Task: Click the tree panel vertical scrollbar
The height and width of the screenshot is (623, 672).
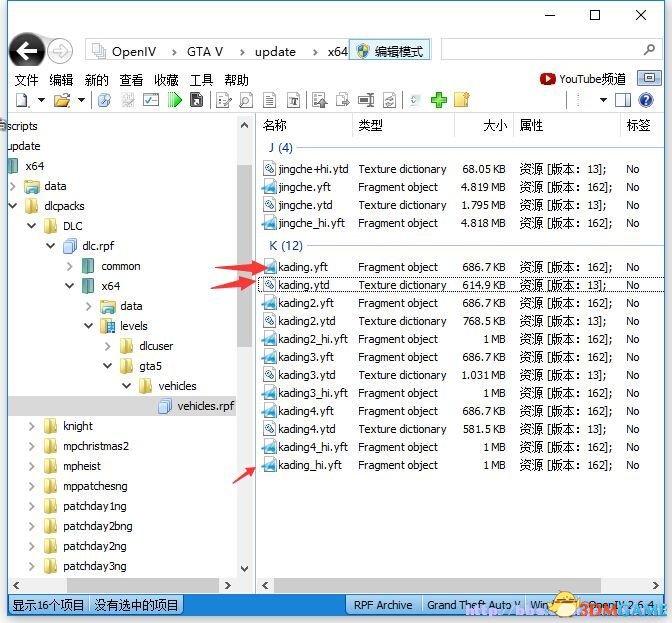Action: tap(244, 257)
